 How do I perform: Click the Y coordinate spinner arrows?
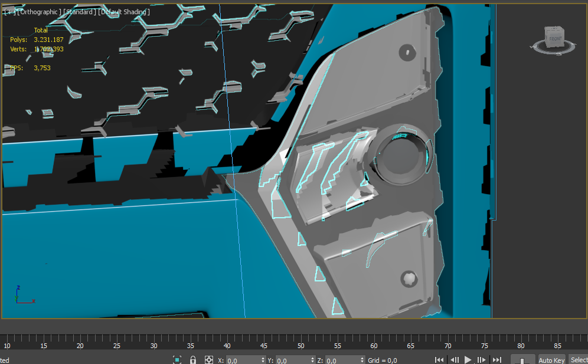click(312, 360)
